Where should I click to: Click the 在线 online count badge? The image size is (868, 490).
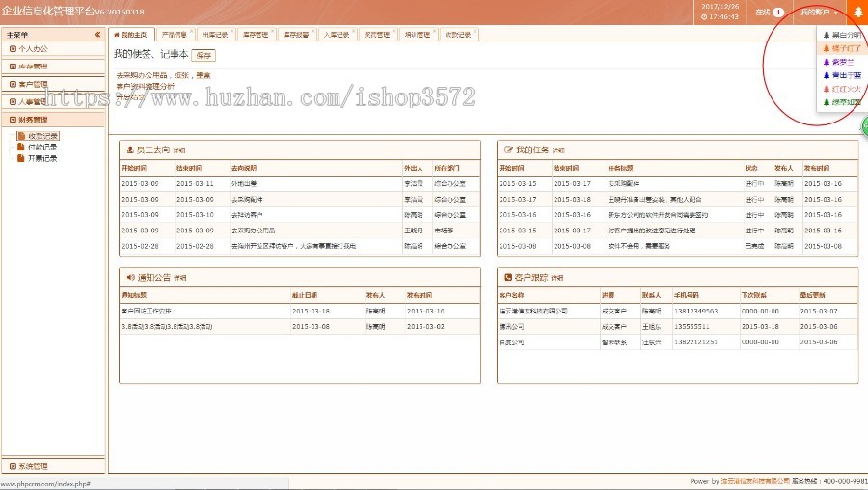[777, 13]
